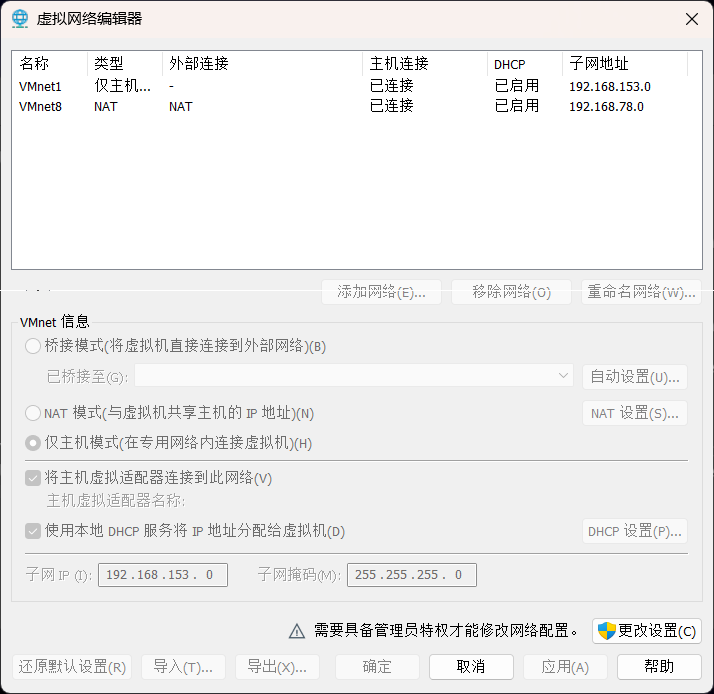The image size is (714, 694).
Task: Click the 主机虚拟适配器名称 label
Action: click(x=116, y=501)
